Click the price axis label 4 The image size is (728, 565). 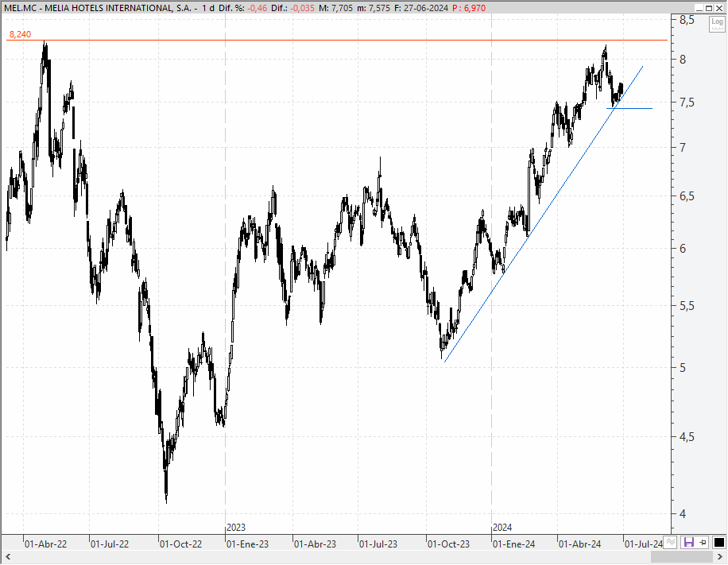683,514
